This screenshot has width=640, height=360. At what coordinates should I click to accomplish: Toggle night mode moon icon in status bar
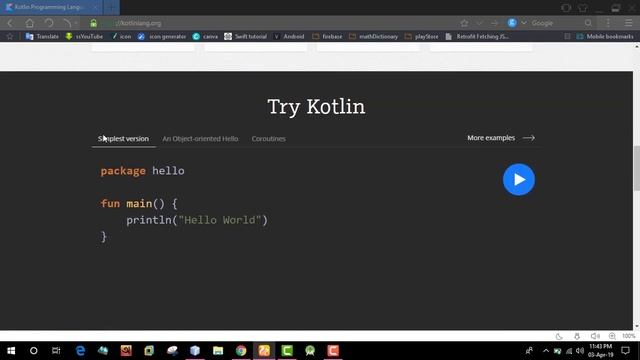point(559,336)
